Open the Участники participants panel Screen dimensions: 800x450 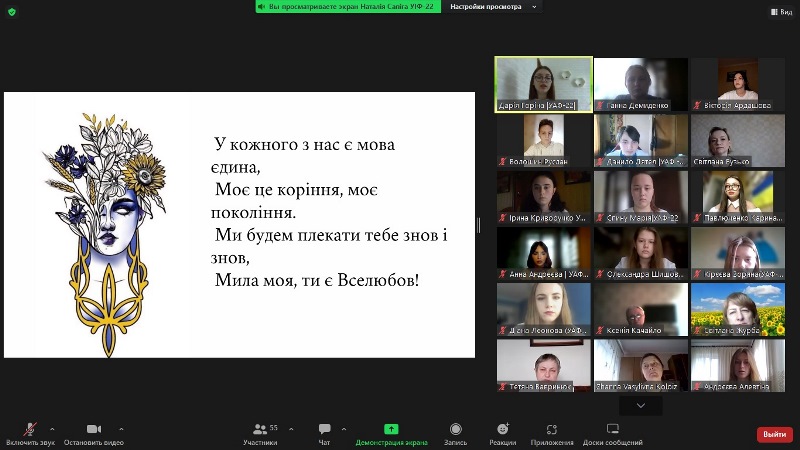[x=260, y=434]
